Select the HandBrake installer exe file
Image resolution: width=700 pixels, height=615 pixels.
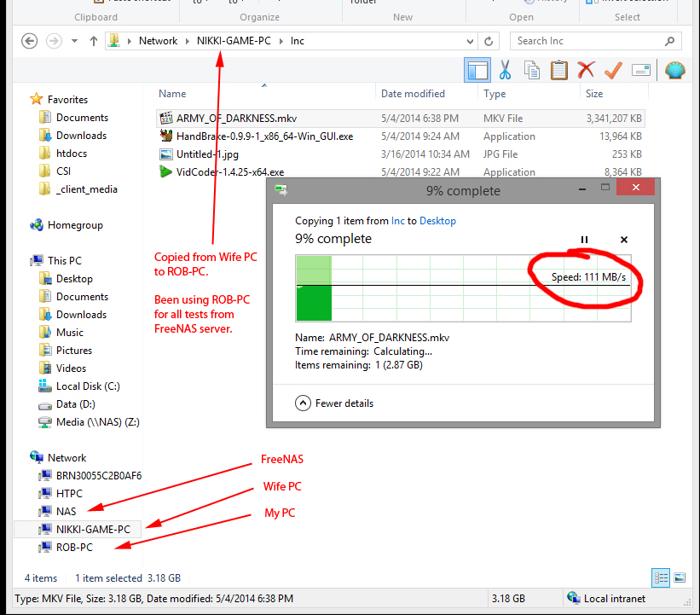point(264,136)
